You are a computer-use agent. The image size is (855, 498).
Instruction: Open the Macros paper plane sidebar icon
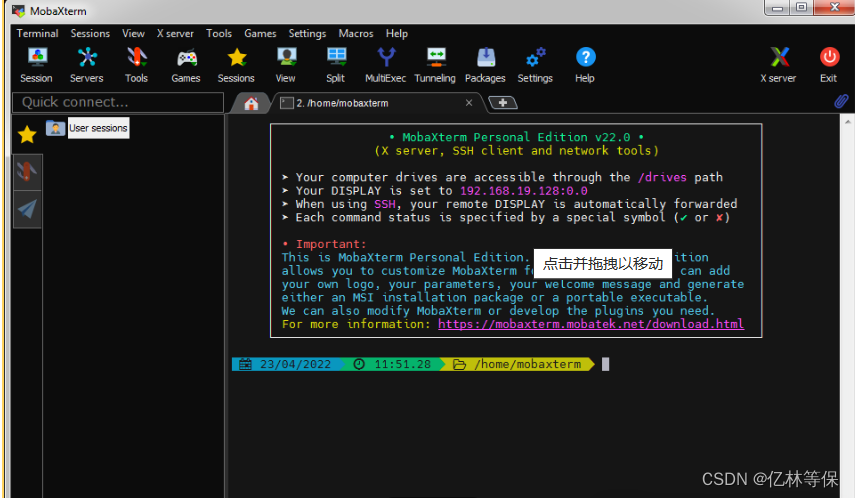pos(27,209)
